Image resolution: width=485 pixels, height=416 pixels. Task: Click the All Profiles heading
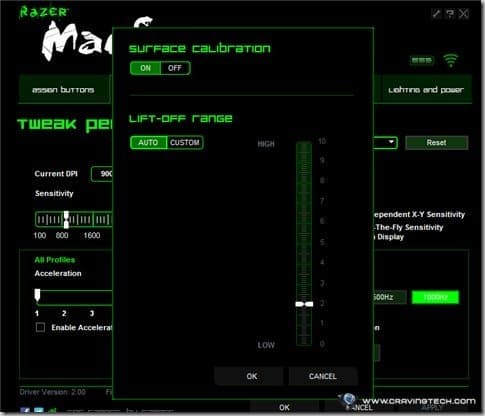[x=55, y=260]
